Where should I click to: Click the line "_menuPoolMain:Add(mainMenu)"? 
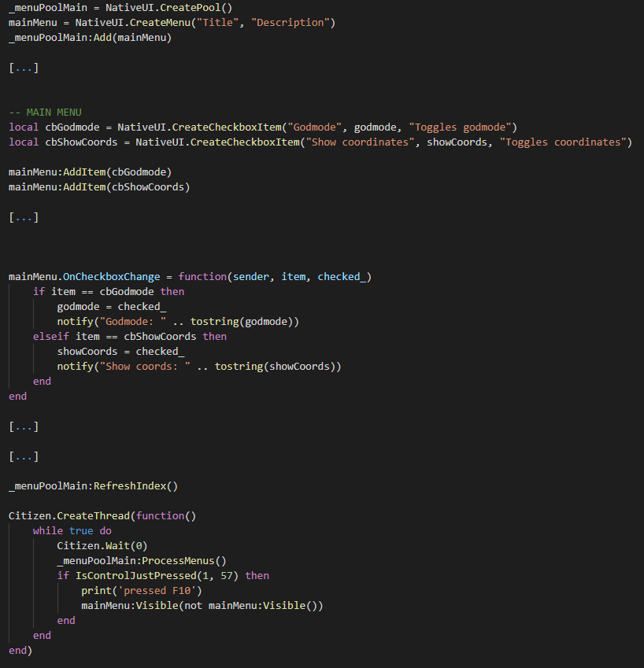[x=90, y=38]
